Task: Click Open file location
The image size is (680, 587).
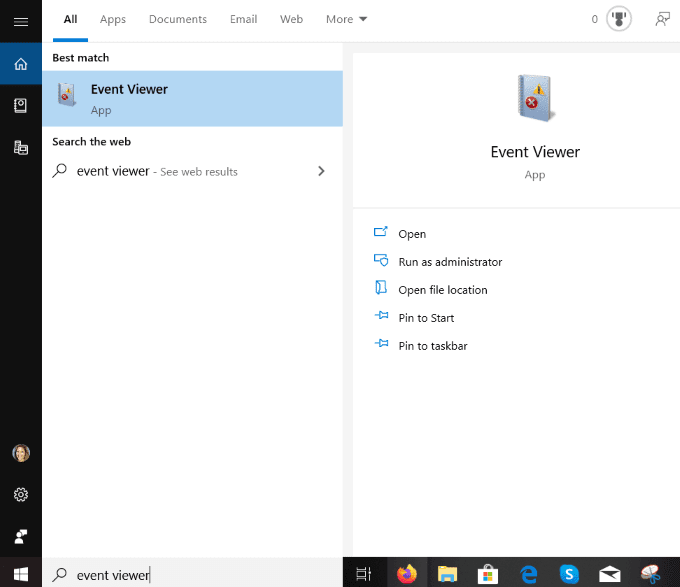Action: 442,290
